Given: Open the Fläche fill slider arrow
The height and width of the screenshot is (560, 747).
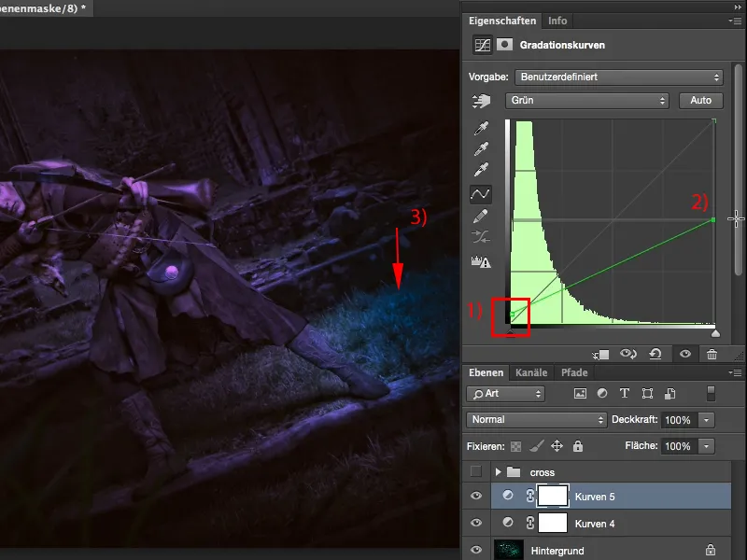Looking at the screenshot, I should point(706,446).
